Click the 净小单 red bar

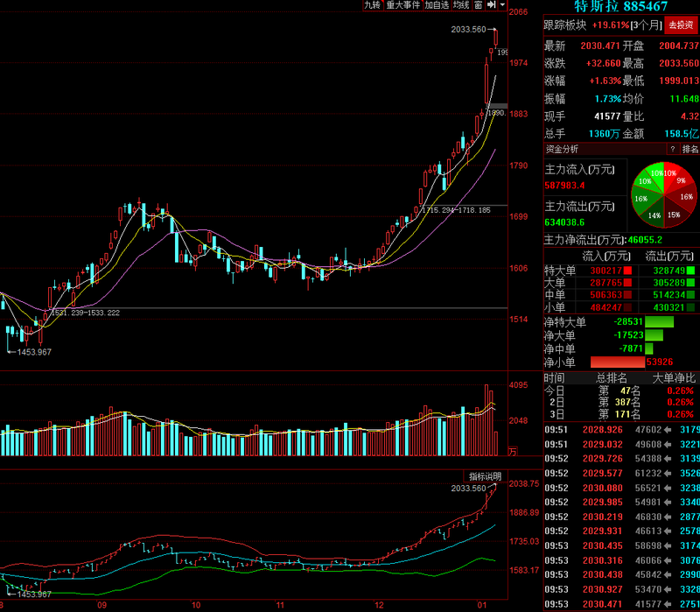tap(618, 362)
